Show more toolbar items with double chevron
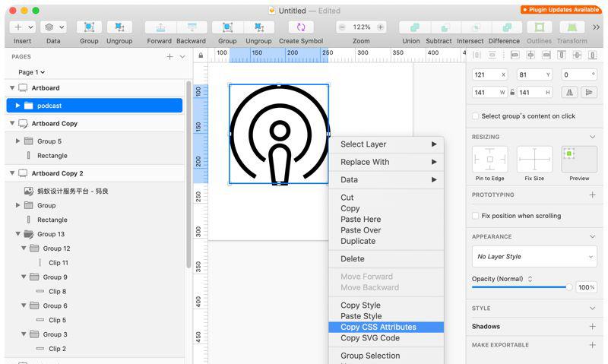 [597, 27]
